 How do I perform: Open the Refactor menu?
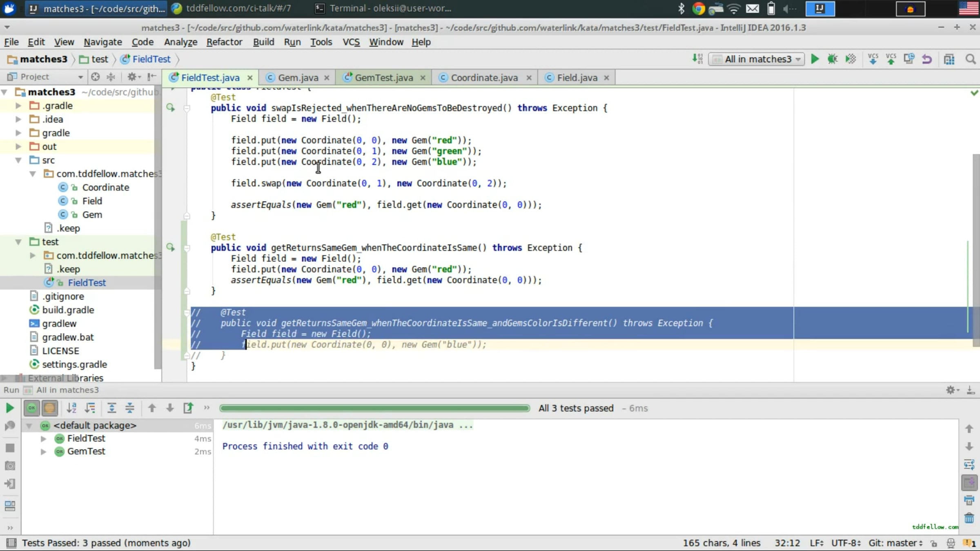pos(224,42)
